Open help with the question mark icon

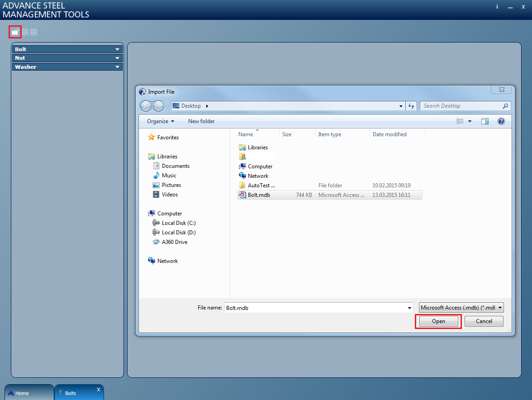(501, 121)
